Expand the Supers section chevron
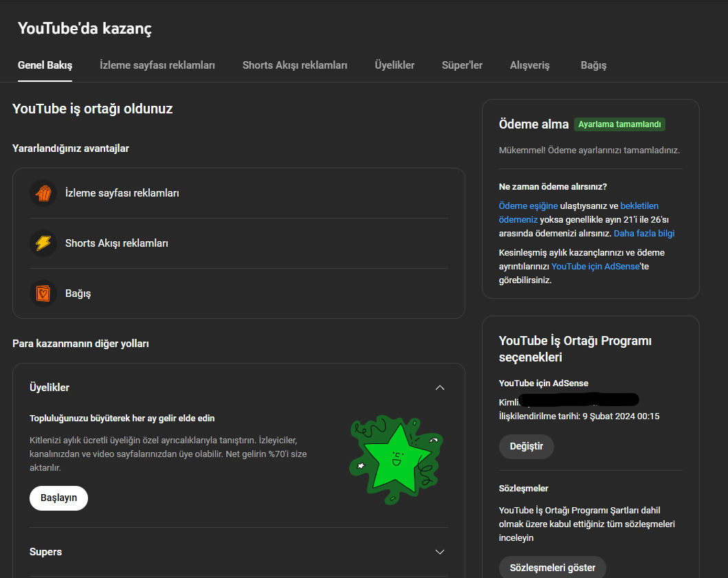Viewport: 728px width, 578px height. tap(440, 552)
